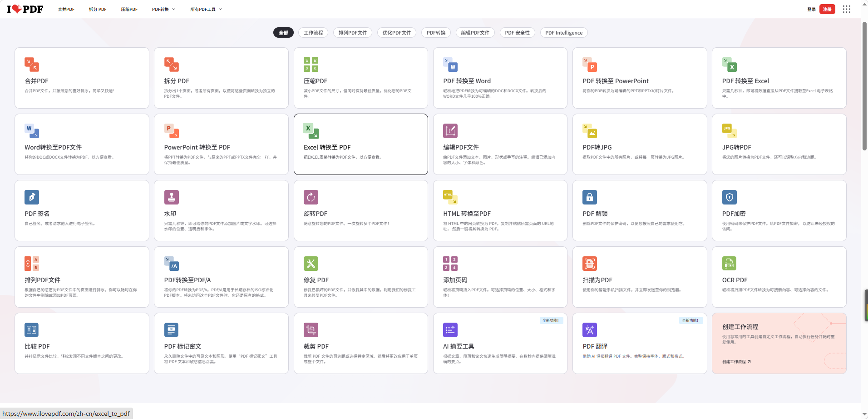The height and width of the screenshot is (419, 868).
Task: Open the Compress PDF (压缩PDF) tool icon
Action: coord(311,65)
